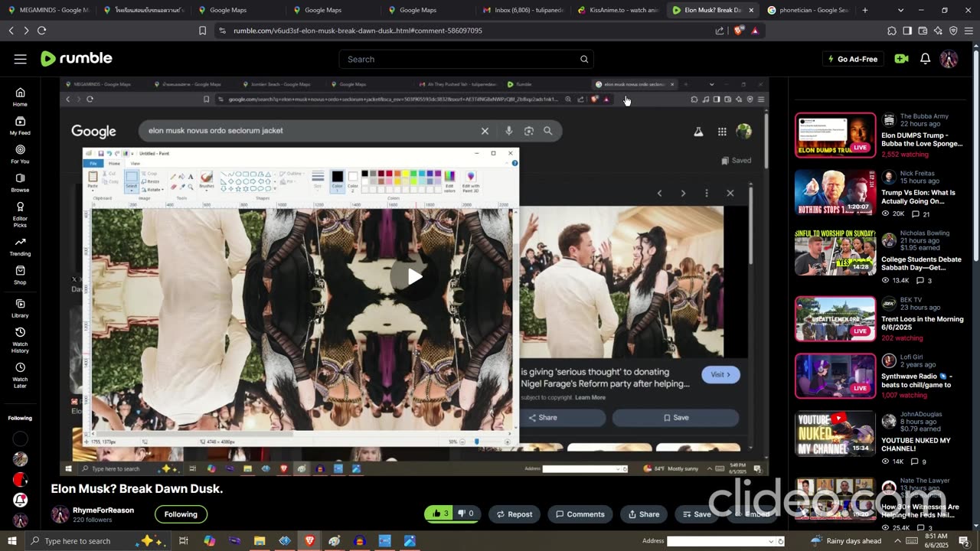
Task: Open the 'Trump Vs Elon' video thumbnail
Action: pos(835,192)
